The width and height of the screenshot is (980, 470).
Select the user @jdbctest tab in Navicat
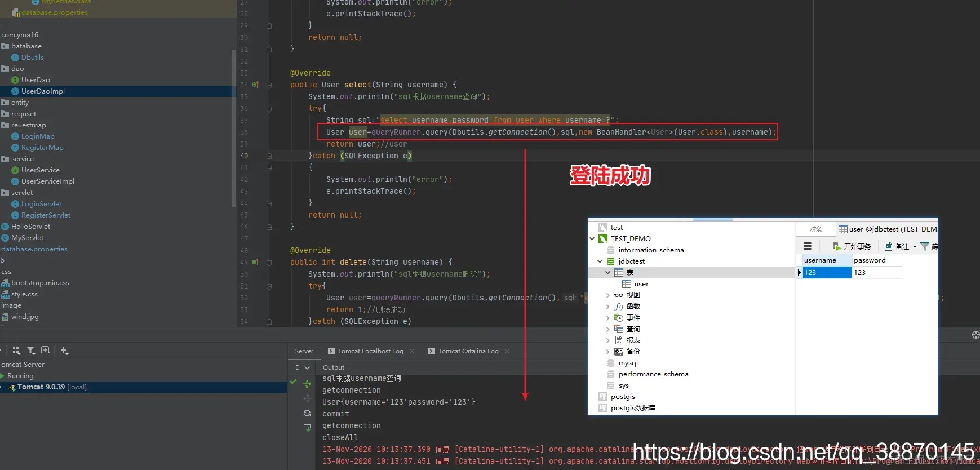click(x=888, y=229)
